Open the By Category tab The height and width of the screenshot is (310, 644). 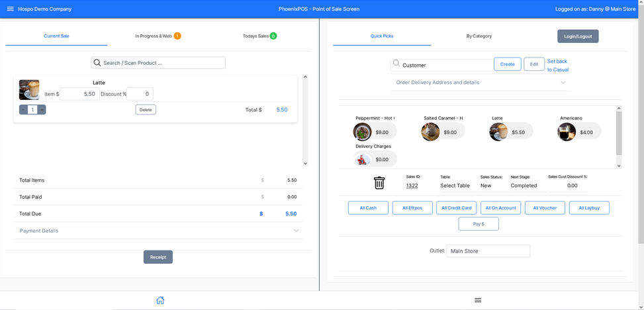(479, 36)
